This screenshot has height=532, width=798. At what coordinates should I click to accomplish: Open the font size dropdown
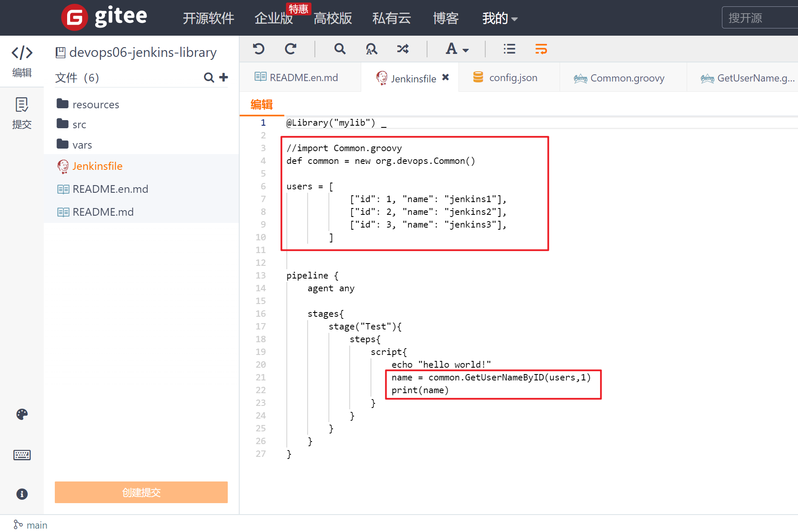pos(457,49)
